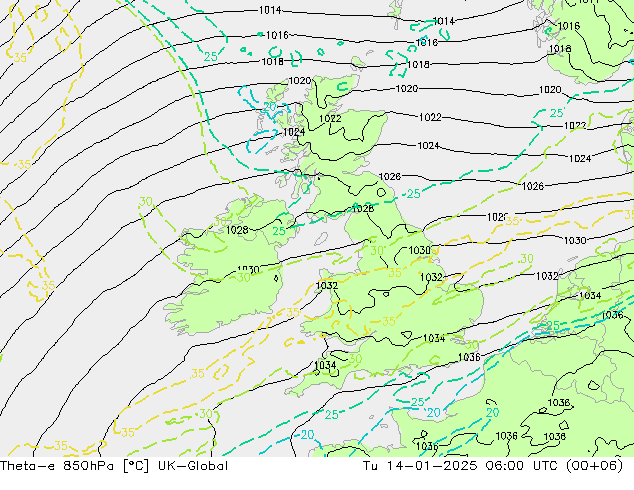Click the green "25" label over the central North Sea

[x=413, y=194]
